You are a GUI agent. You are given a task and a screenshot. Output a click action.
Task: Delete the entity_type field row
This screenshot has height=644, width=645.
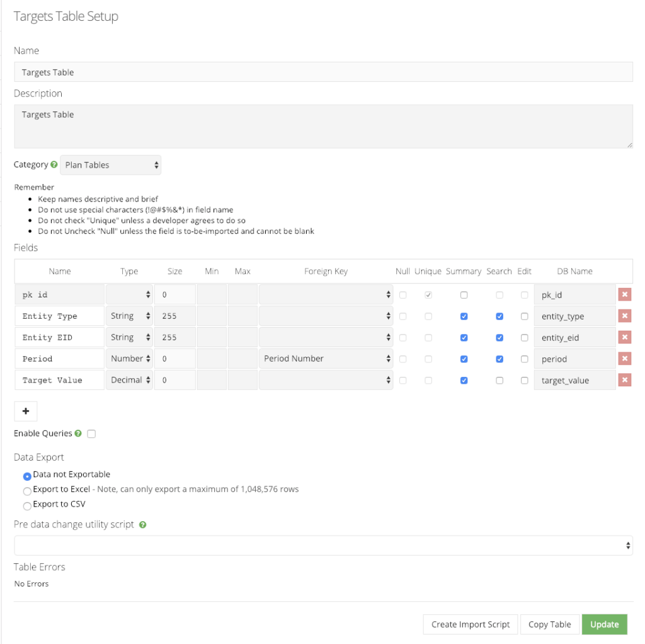coord(624,316)
